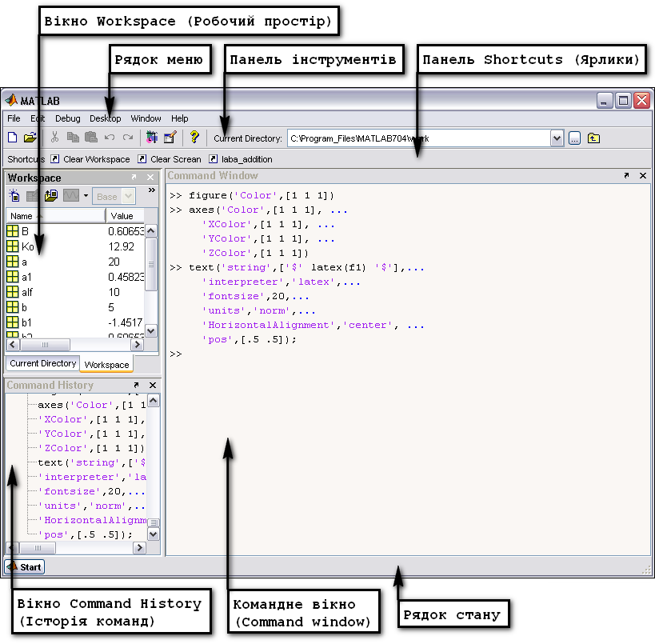Click the Workspace horizontal scroll left arrow
The image size is (655, 644).
click(x=13, y=344)
